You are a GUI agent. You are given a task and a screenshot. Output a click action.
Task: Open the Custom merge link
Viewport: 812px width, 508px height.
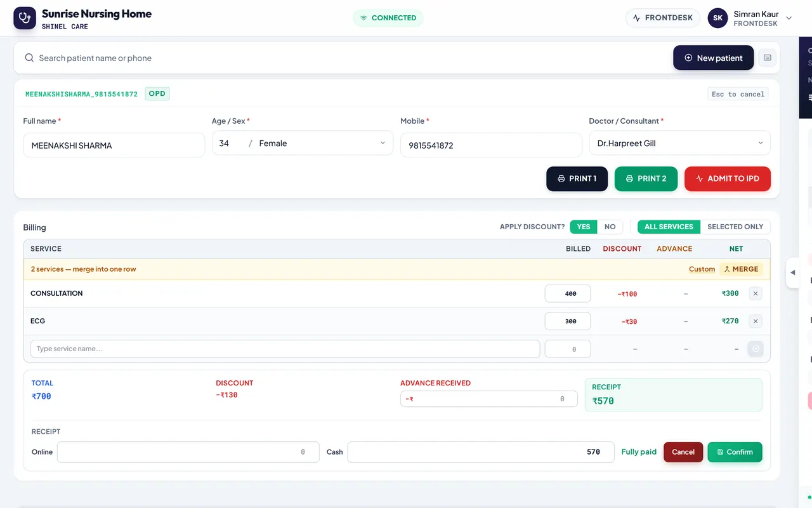[x=702, y=269]
